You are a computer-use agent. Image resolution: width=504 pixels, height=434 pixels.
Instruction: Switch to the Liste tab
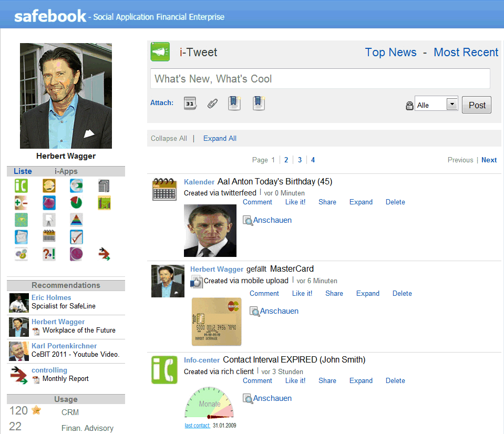23,171
